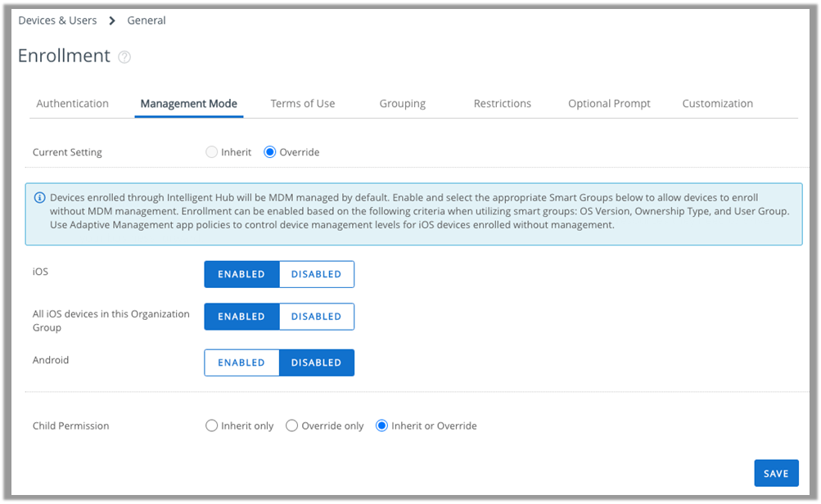
Task: Open the Optional Prompt tab
Action: pos(609,104)
